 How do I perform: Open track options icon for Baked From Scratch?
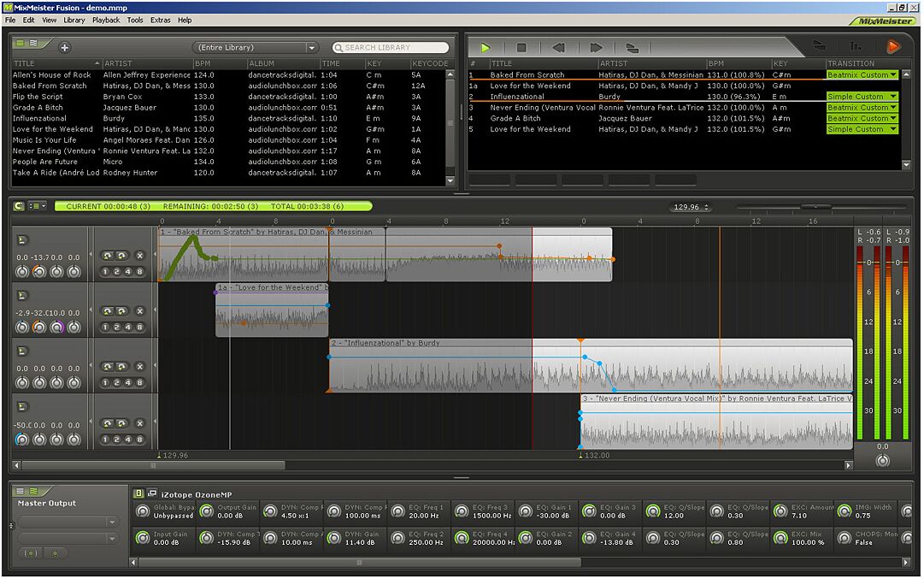point(22,240)
